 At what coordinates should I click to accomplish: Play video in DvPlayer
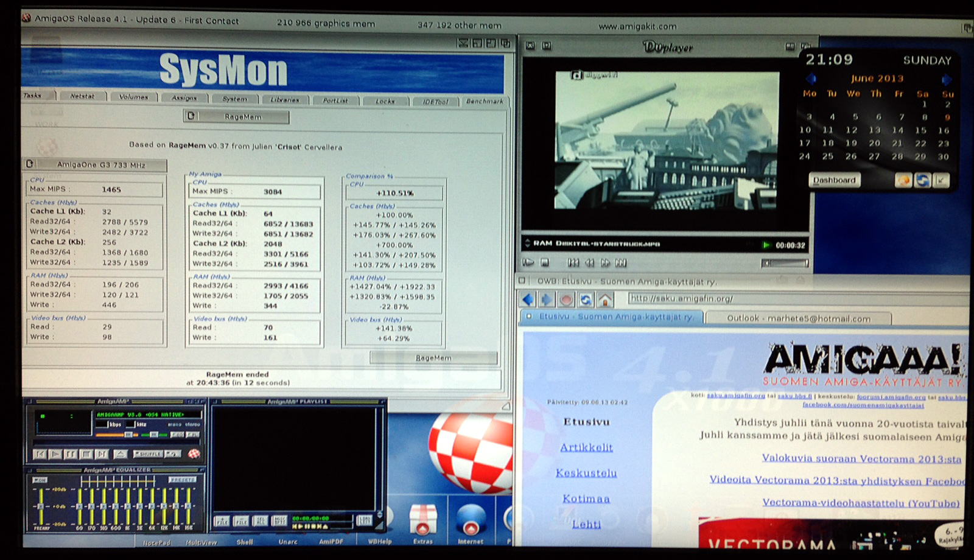click(528, 263)
